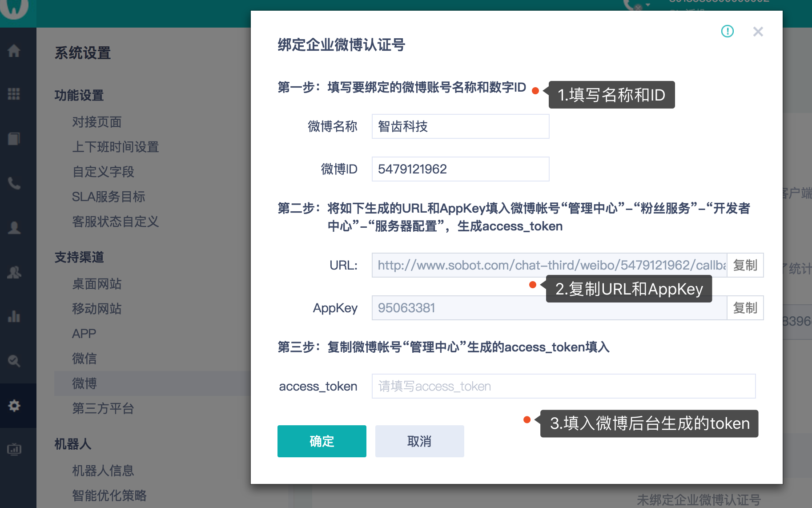Close the Weibo binding dialog
Viewport: 812px width, 508px height.
pos(758,32)
